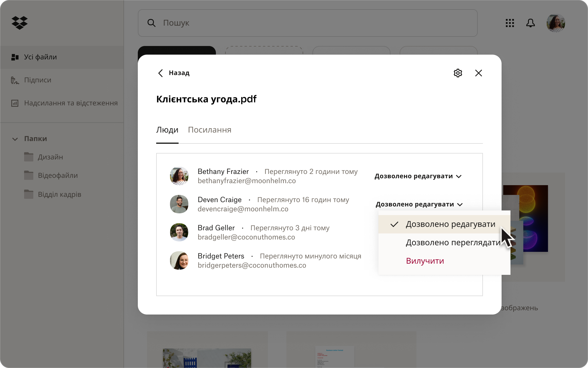Screen dimensions: 588x368
Task: Click email bradgeller@coconuthomes.co
Action: [246, 237]
